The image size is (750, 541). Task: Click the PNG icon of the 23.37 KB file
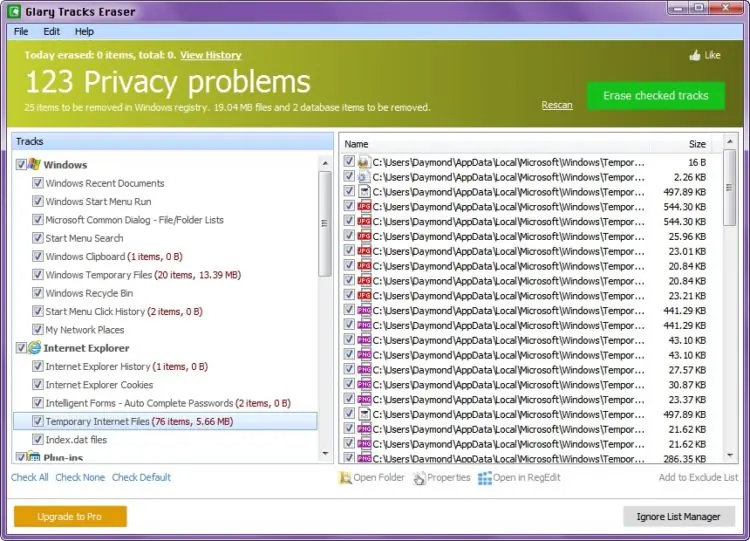pyautogui.click(x=364, y=399)
